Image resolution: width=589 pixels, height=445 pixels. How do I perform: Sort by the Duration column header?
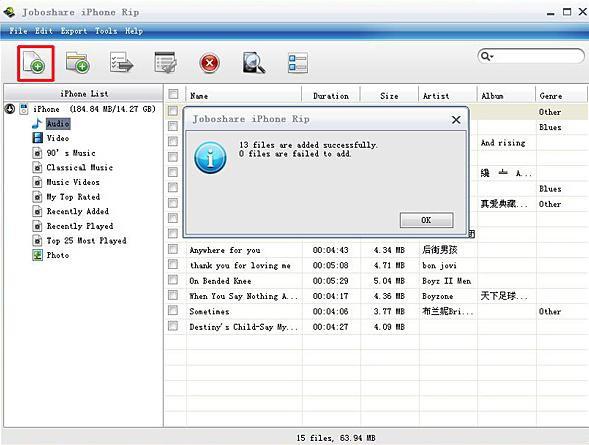331,96
